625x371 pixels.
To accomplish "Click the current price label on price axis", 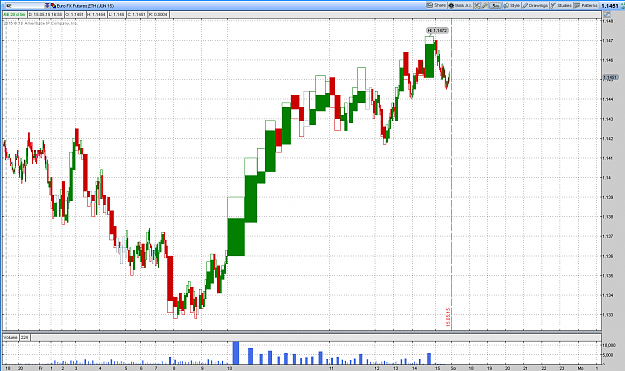I will pyautogui.click(x=610, y=77).
